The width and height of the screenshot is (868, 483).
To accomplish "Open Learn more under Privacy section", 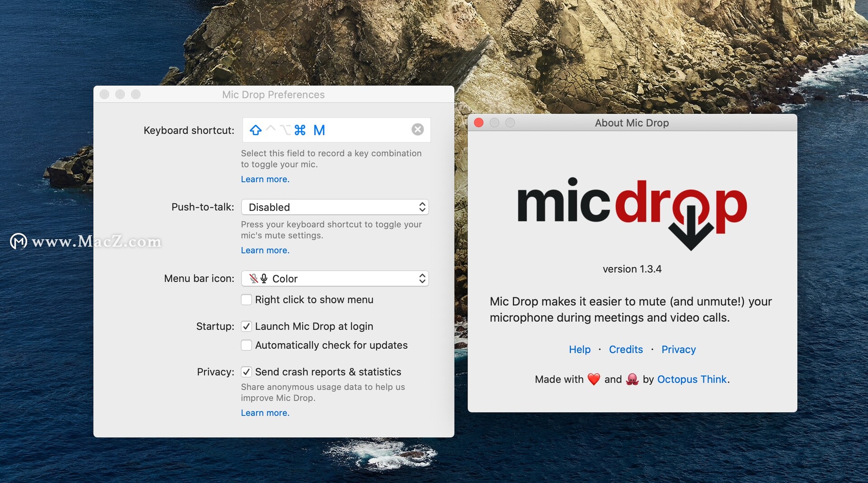I will [265, 413].
